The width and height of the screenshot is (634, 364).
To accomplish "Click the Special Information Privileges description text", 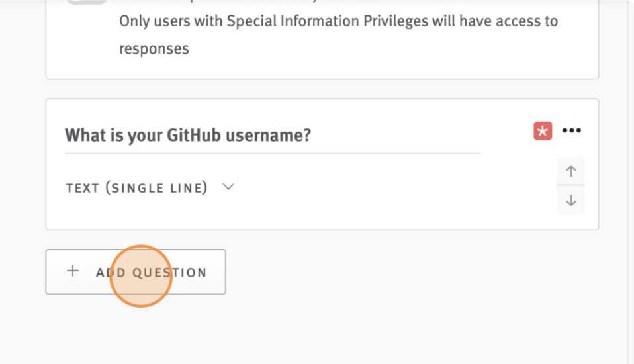I will [338, 35].
